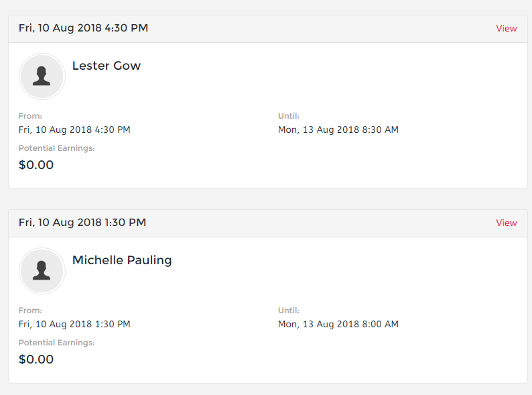Click $0.00 earnings under Michelle Pauling
532x395 pixels.
point(36,359)
